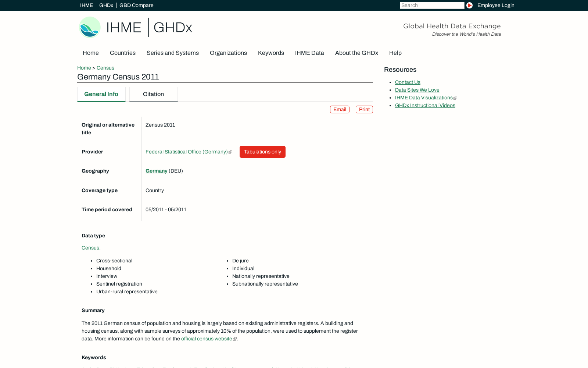The width and height of the screenshot is (588, 368).
Task: Click the 'Individual' list item
Action: point(243,269)
